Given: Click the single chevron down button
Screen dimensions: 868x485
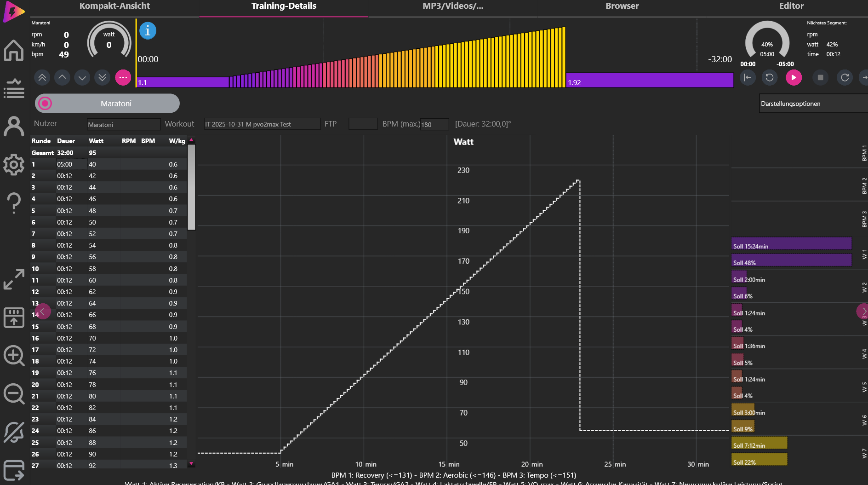Looking at the screenshot, I should [82, 77].
